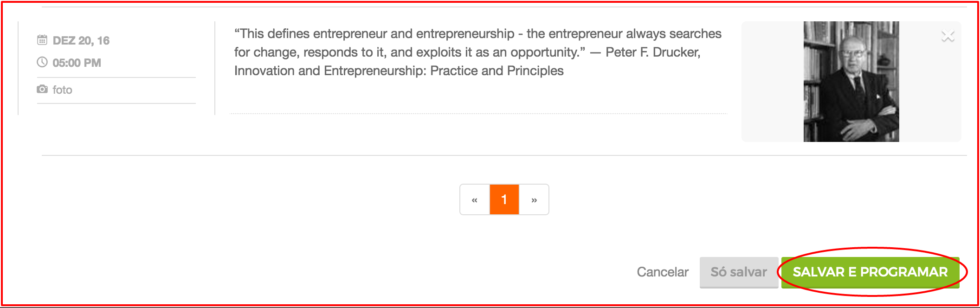Screen dimensions: 980x308
Task: Remove the attached photo with the X icon
Action: pos(948,36)
